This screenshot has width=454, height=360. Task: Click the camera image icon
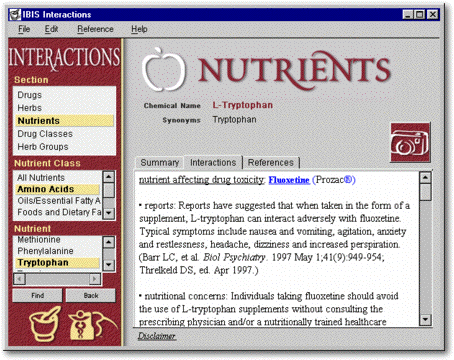(410, 142)
